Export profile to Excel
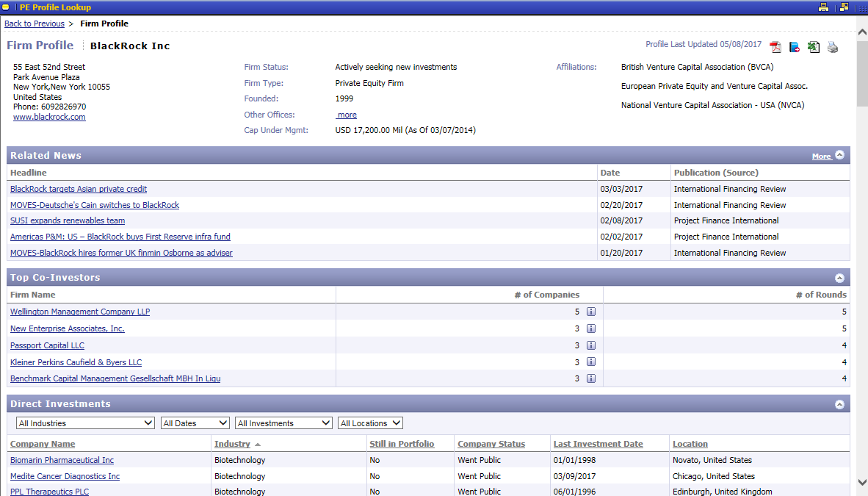This screenshot has width=868, height=496. tap(814, 48)
